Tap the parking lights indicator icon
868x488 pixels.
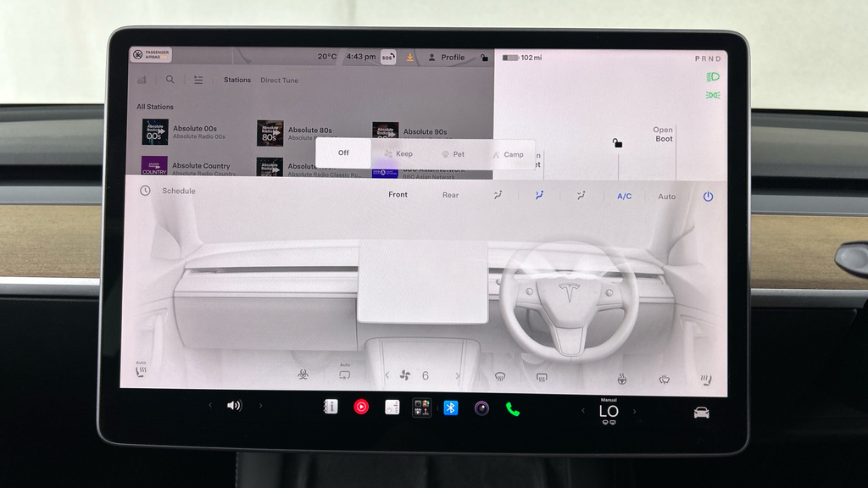[x=713, y=95]
